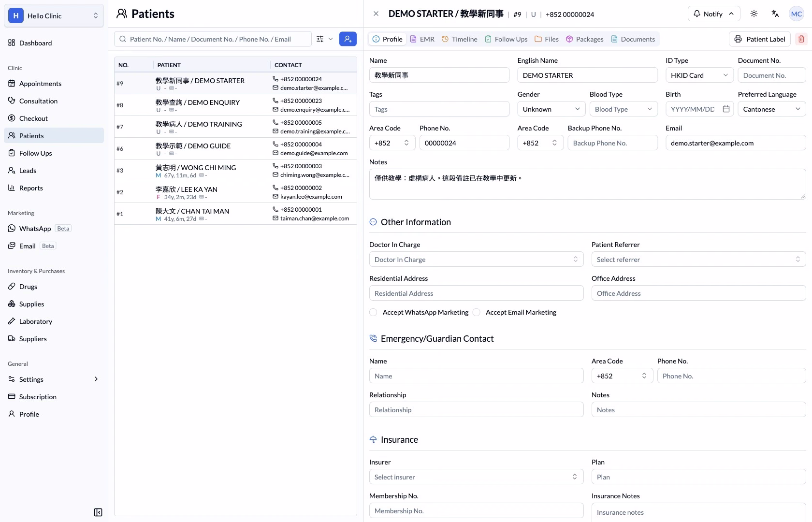This screenshot has width=812, height=522.
Task: Open Checkout page
Action: 54,118
